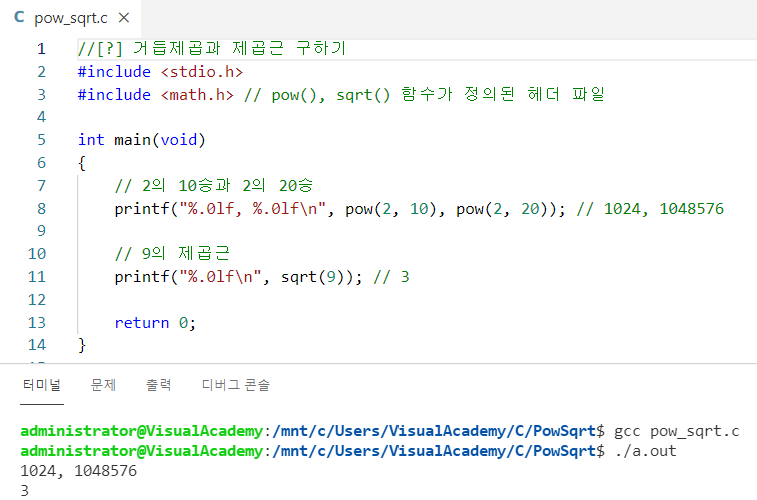The width and height of the screenshot is (757, 500).
Task: Select the pow_sqrt.c editor tab title
Action: click(x=70, y=18)
